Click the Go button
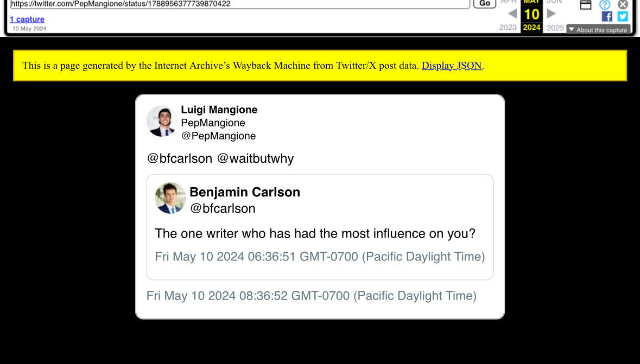 click(485, 3)
